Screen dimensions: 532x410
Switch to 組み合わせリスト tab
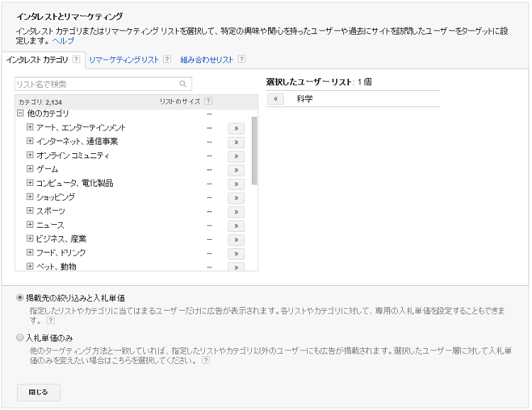point(206,60)
